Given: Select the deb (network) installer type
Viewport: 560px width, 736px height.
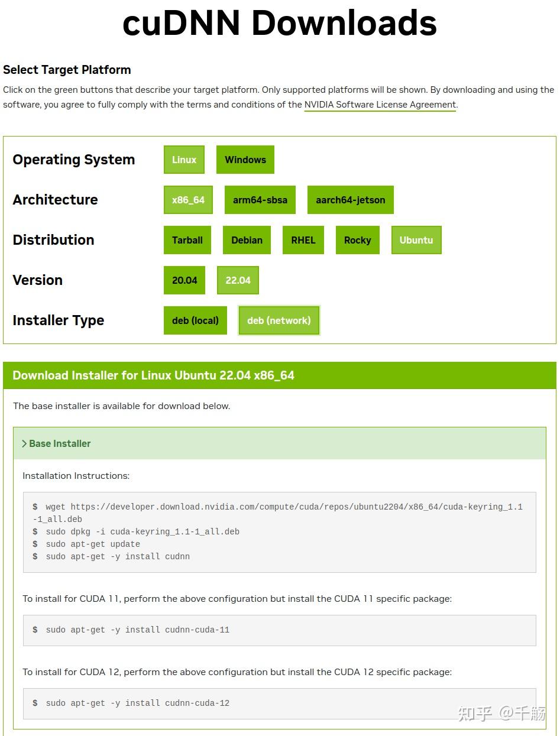Looking at the screenshot, I should (279, 320).
